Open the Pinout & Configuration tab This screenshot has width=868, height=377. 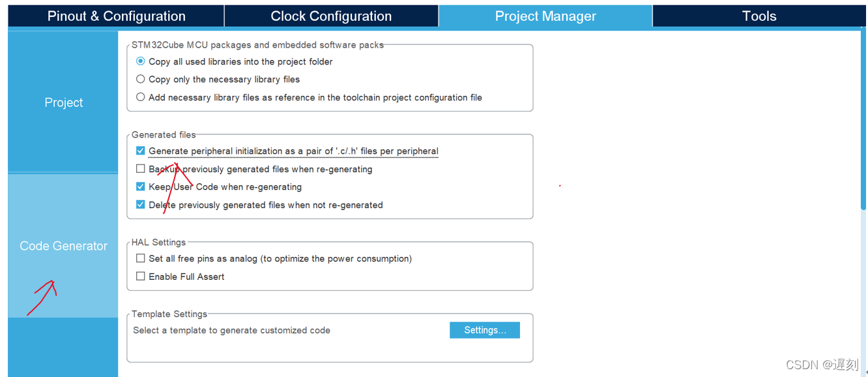117,16
